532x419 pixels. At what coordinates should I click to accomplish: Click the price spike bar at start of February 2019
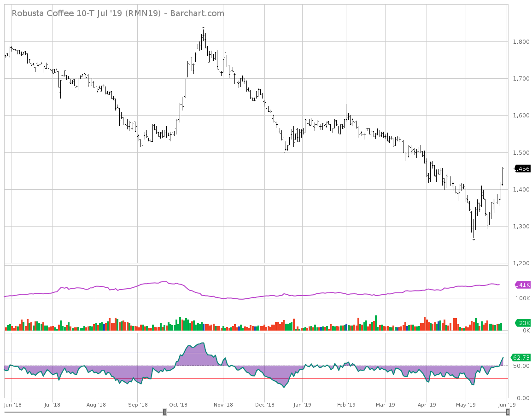(x=346, y=113)
